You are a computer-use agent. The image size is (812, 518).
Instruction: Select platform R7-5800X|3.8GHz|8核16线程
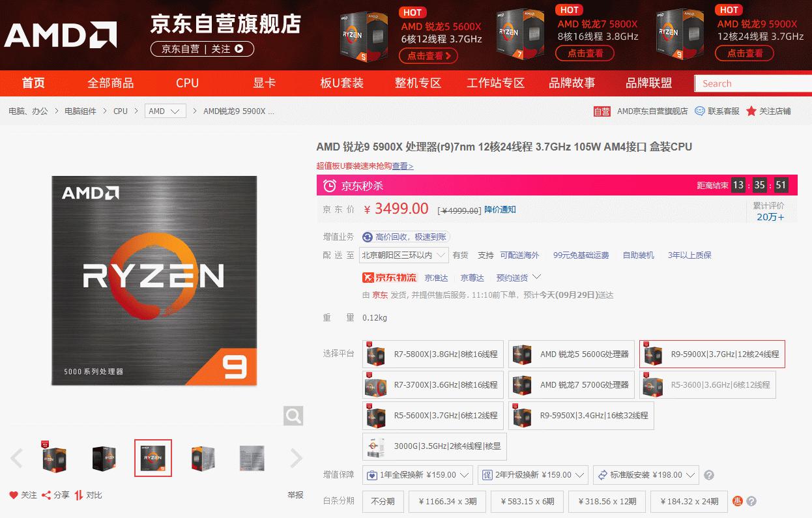coord(433,354)
